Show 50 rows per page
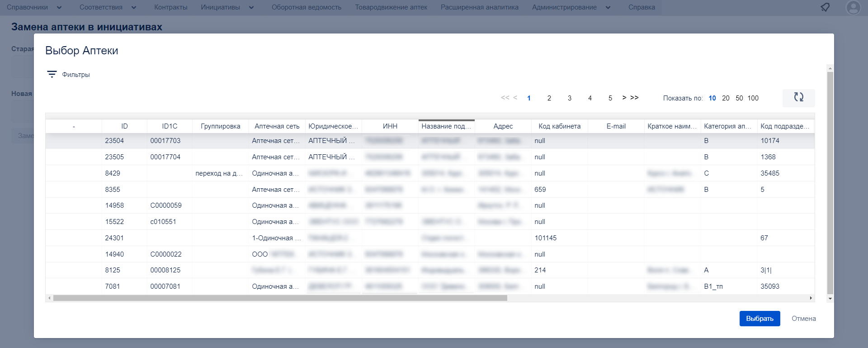 [x=739, y=98]
